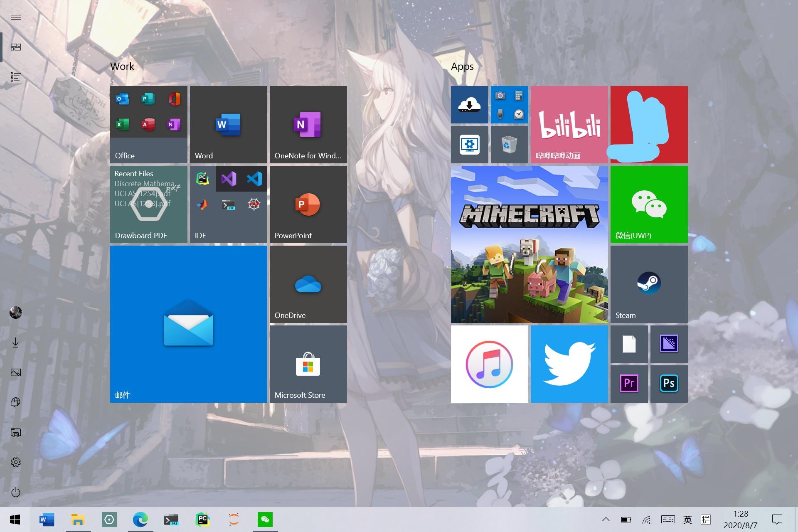798x532 pixels.
Task: Expand the Start hamburger menu
Action: tap(16, 17)
